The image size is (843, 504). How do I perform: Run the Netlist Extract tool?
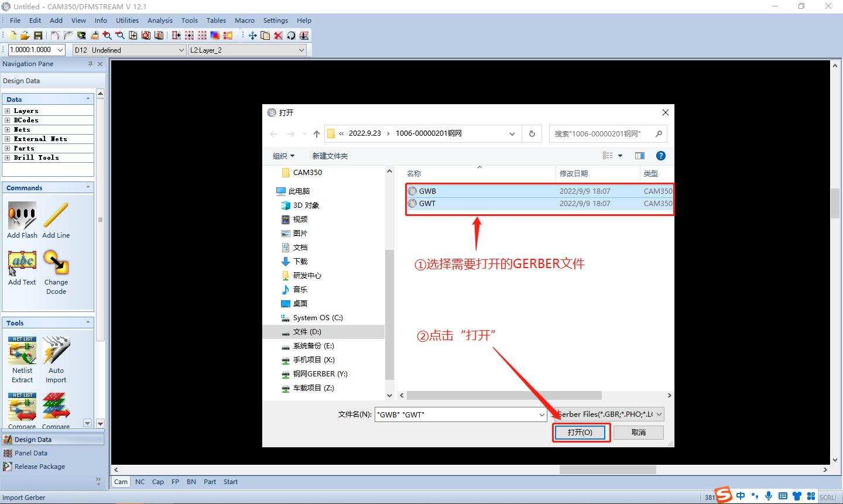[x=22, y=351]
